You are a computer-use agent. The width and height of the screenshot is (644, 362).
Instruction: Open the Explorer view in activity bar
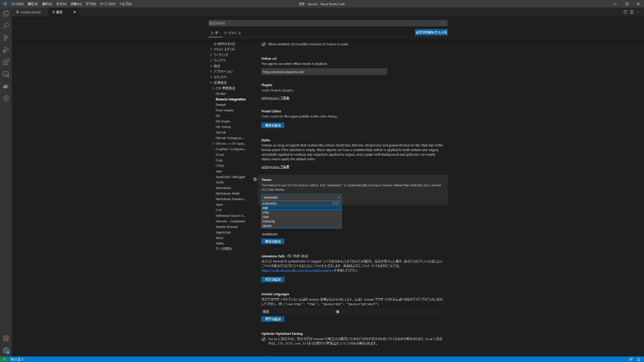click(x=6, y=14)
